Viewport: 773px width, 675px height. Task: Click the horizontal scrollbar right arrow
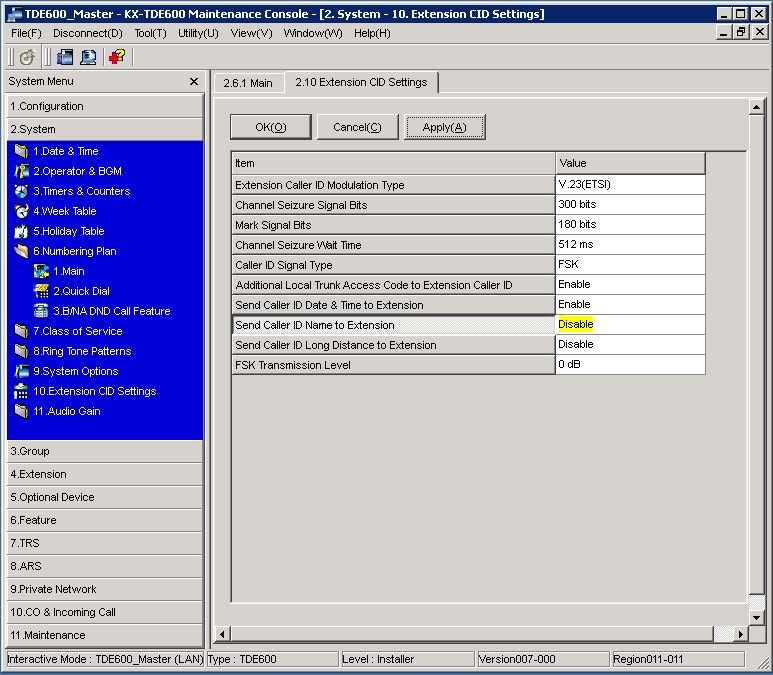click(741, 634)
